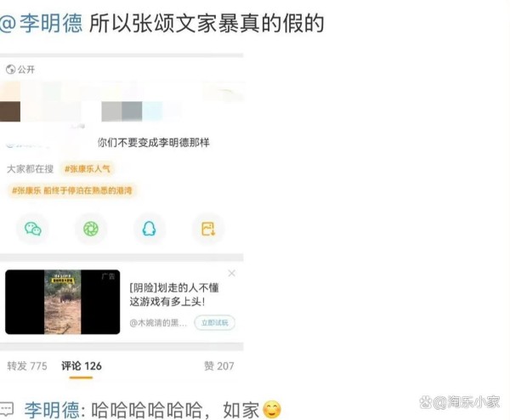This screenshot has height=420, width=510.
Task: Click the 你们不要变成李明德那样 post text
Action: (x=154, y=143)
